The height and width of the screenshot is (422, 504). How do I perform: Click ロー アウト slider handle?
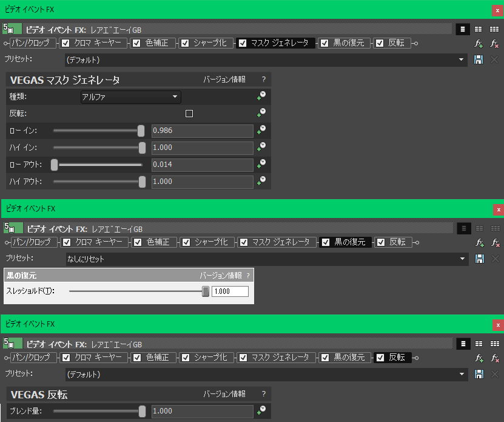tap(55, 165)
